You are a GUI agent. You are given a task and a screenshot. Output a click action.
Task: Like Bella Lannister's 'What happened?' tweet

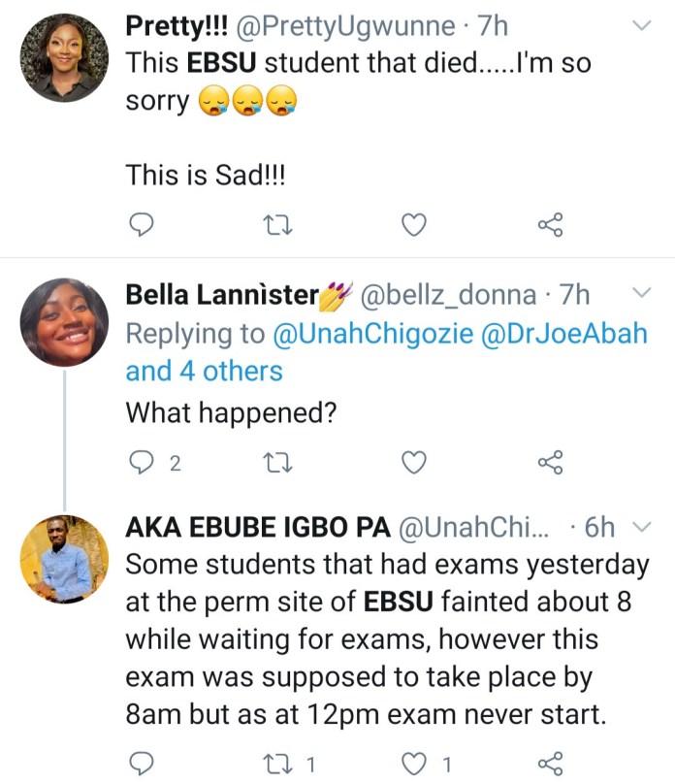point(414,464)
